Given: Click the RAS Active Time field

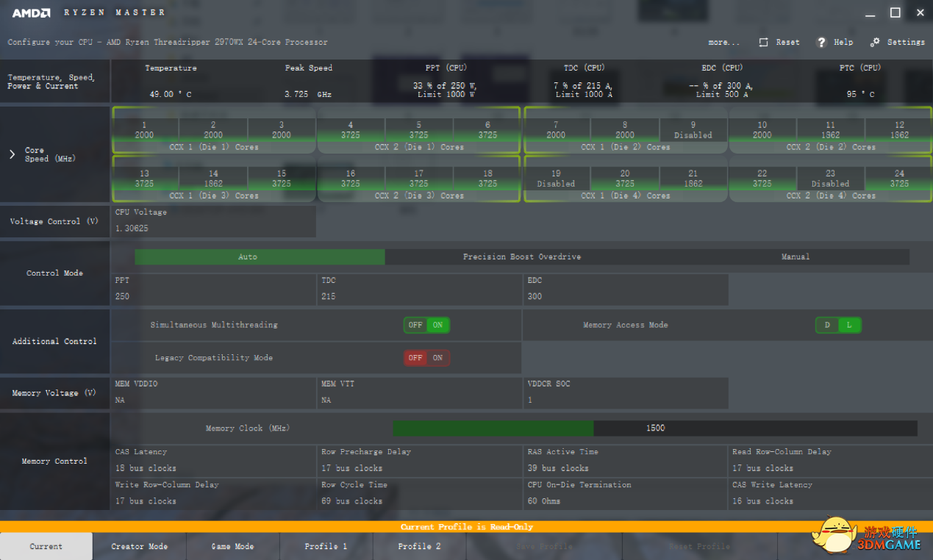Looking at the screenshot, I should 626,461.
